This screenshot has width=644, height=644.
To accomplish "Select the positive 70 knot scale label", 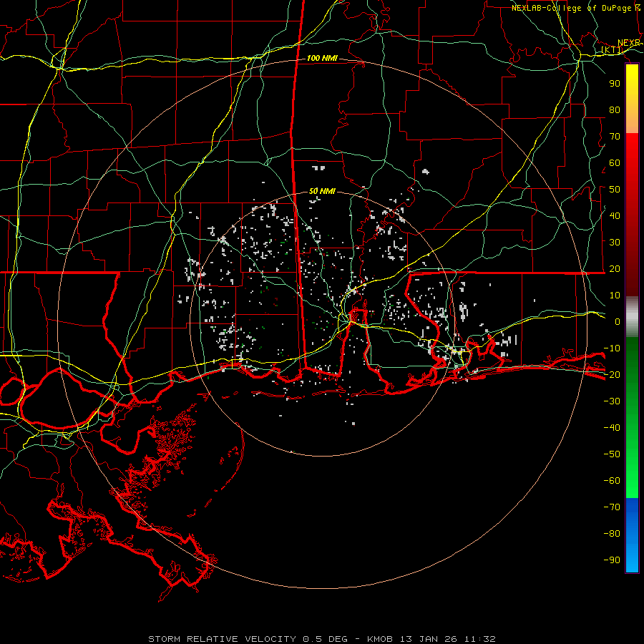I will 615,137.
